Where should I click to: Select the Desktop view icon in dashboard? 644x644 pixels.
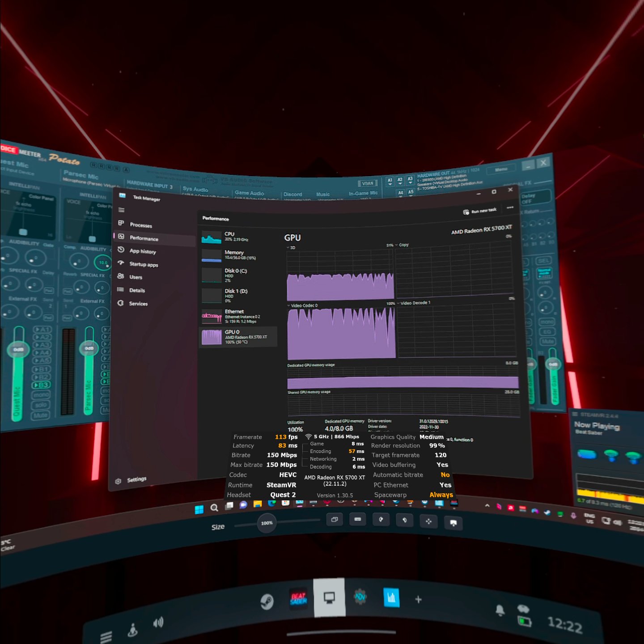(329, 598)
